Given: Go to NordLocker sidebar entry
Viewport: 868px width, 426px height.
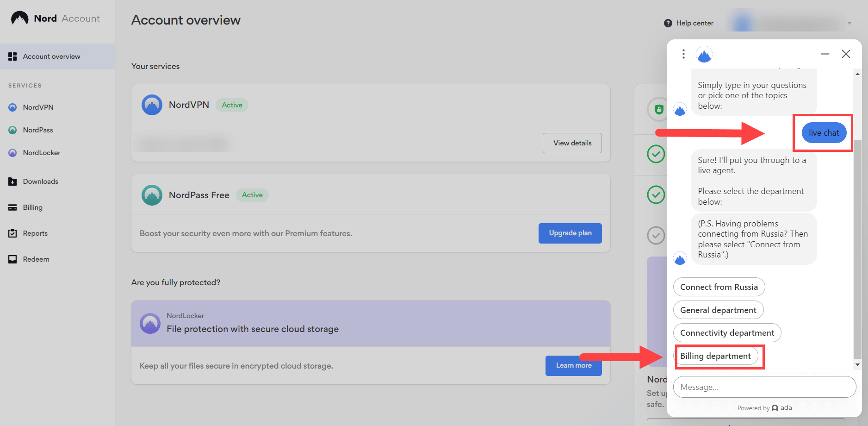Looking at the screenshot, I should [x=42, y=153].
